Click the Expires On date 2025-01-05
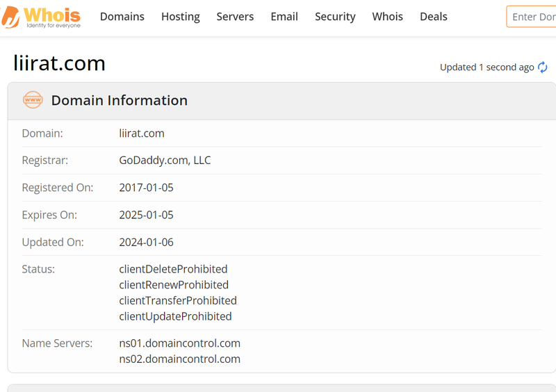 click(x=146, y=215)
